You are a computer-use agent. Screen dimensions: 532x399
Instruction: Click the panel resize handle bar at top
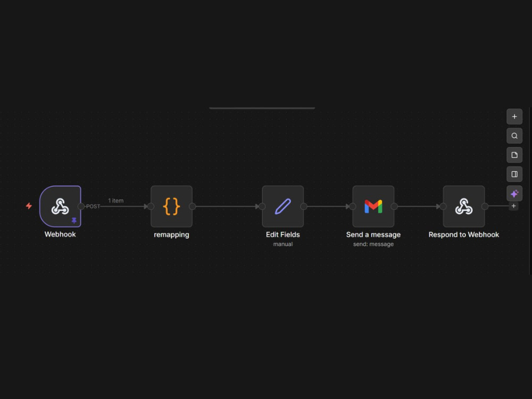pyautogui.click(x=262, y=108)
